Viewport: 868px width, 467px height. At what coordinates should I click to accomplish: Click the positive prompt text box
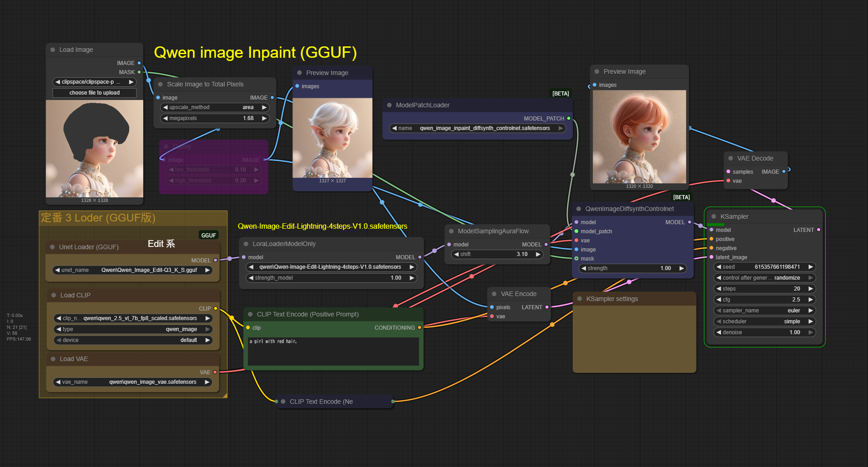coord(333,351)
